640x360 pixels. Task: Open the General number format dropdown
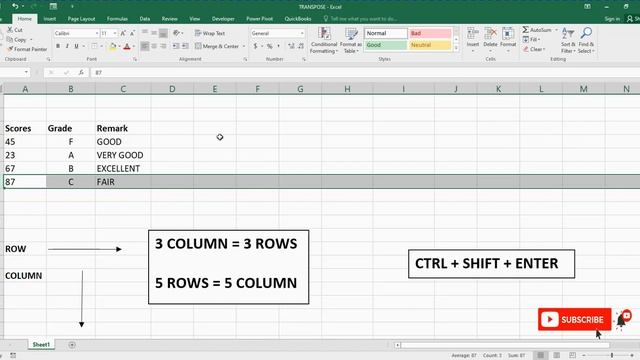point(302,33)
